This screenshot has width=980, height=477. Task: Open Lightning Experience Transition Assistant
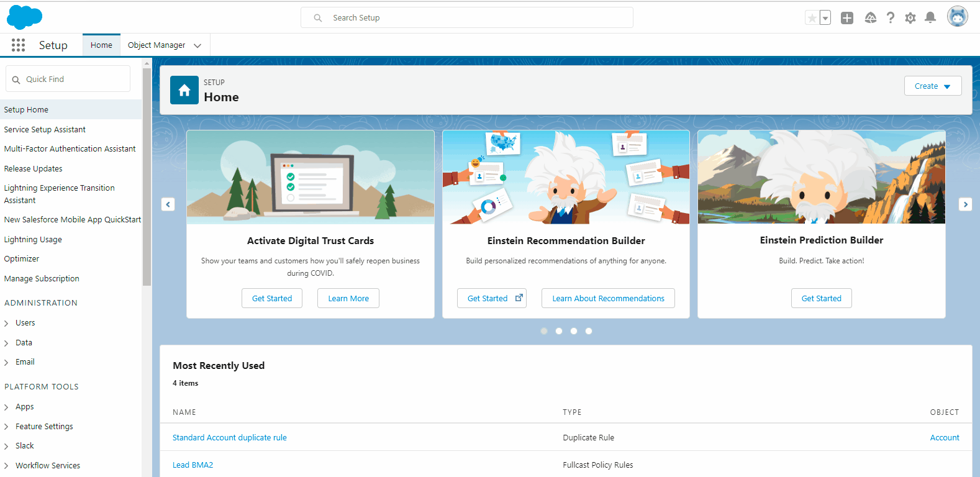[x=59, y=194]
